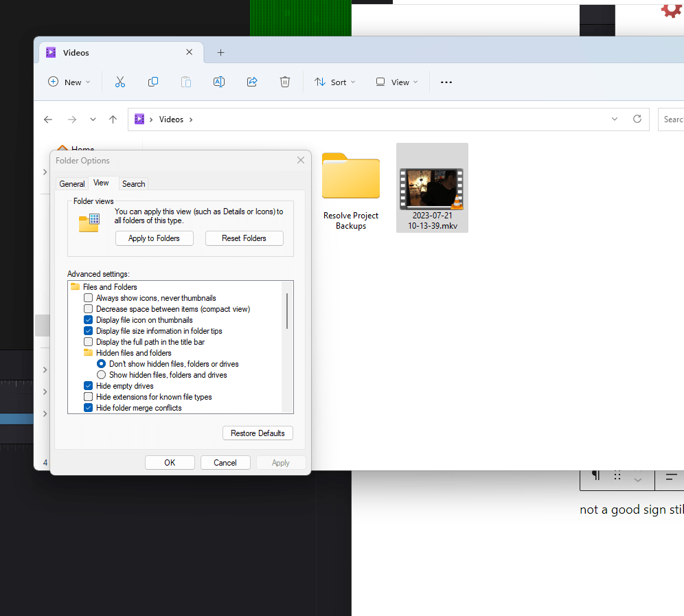This screenshot has height=616, width=684.
Task: Switch to the General tab
Action: tap(72, 184)
